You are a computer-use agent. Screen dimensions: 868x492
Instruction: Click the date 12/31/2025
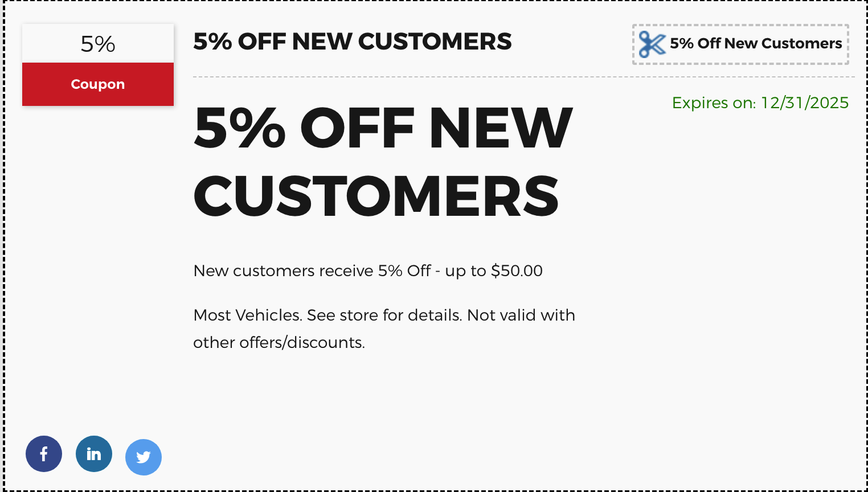[x=805, y=102]
